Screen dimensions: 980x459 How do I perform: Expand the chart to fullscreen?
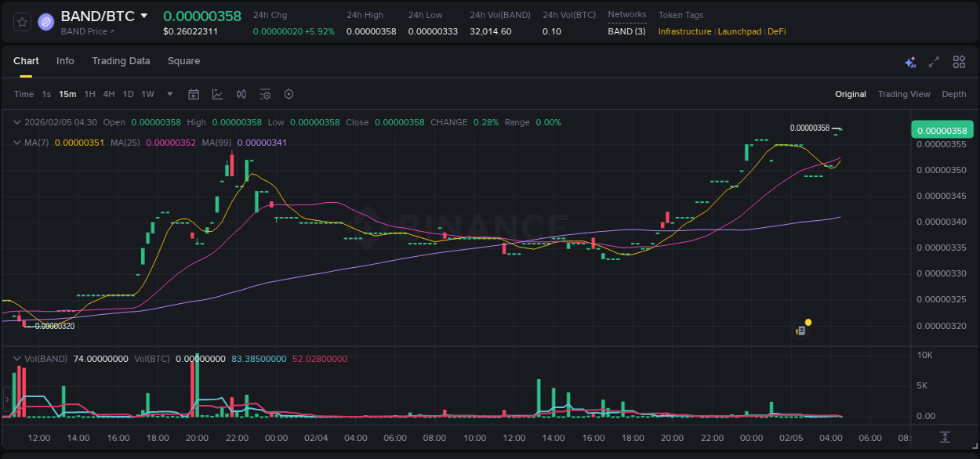point(934,62)
